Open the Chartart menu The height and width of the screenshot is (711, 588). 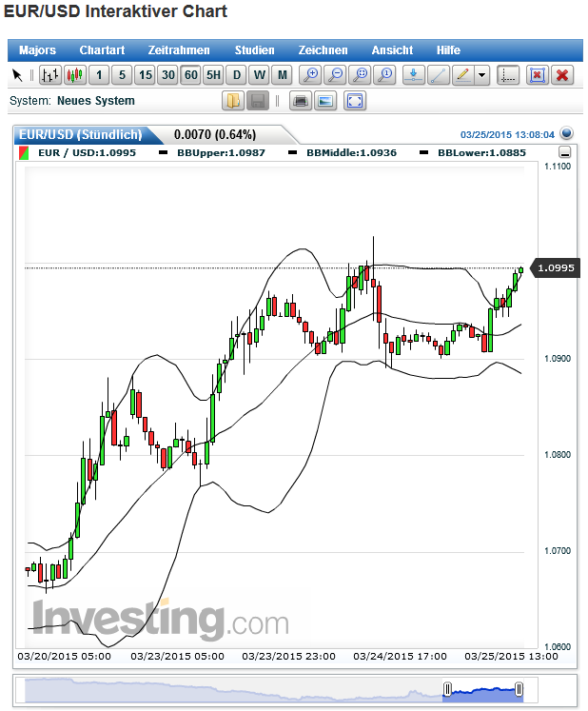pos(102,50)
